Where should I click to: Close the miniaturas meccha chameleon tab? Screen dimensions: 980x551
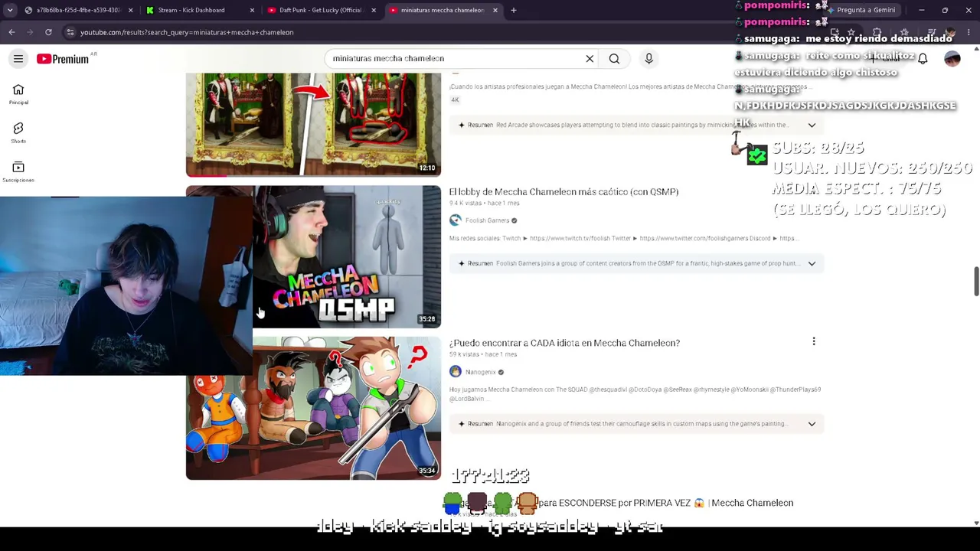tap(495, 10)
